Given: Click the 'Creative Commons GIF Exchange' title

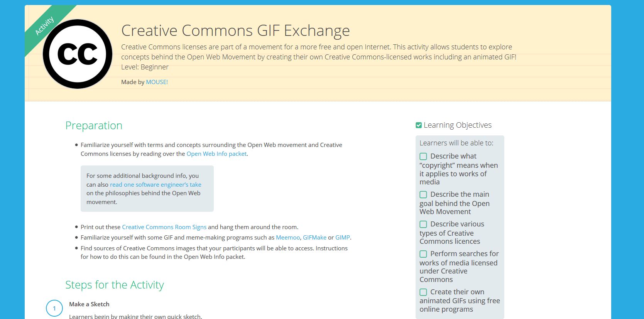Looking at the screenshot, I should pos(235,30).
